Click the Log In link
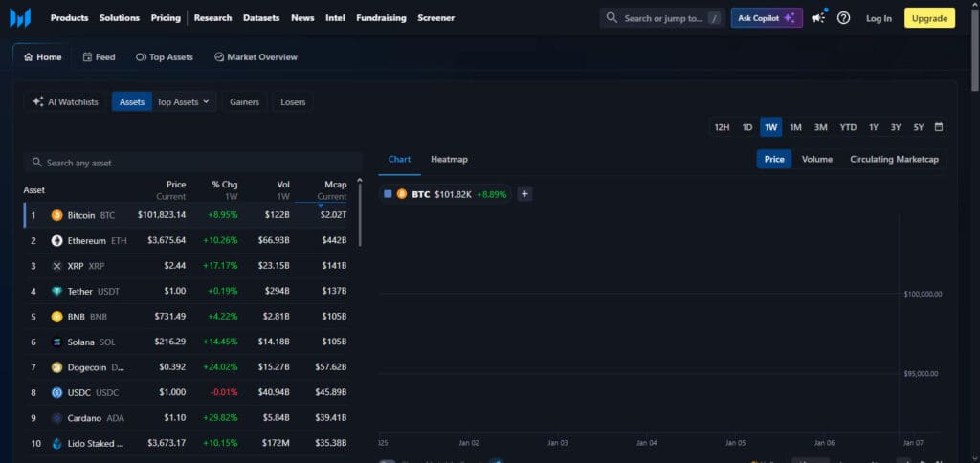This screenshot has width=980, height=463. tap(879, 19)
